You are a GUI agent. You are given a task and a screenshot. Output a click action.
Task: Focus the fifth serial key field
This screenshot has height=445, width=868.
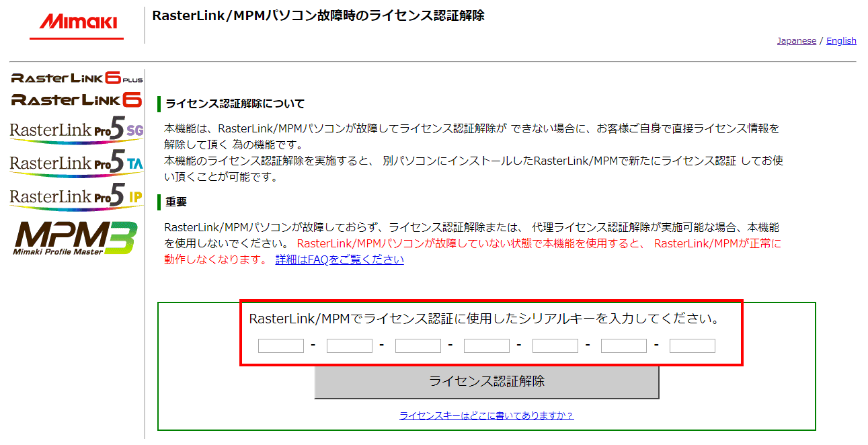coord(555,346)
